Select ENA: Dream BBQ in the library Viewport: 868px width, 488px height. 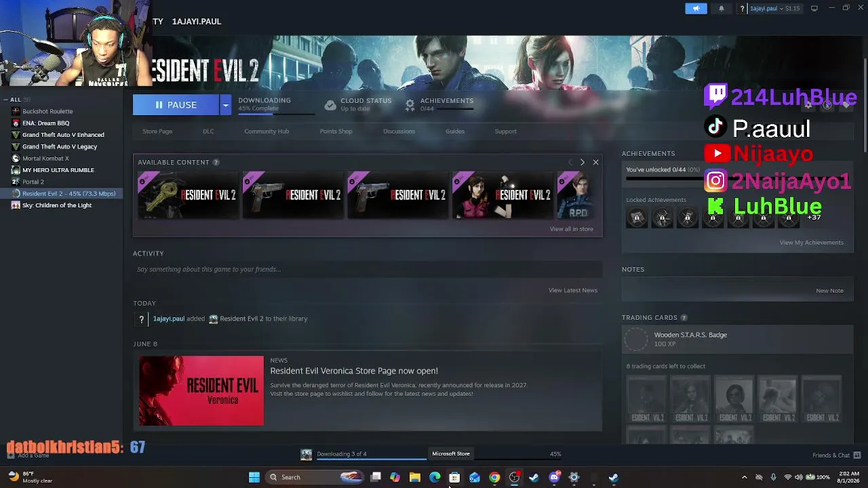pyautogui.click(x=45, y=123)
